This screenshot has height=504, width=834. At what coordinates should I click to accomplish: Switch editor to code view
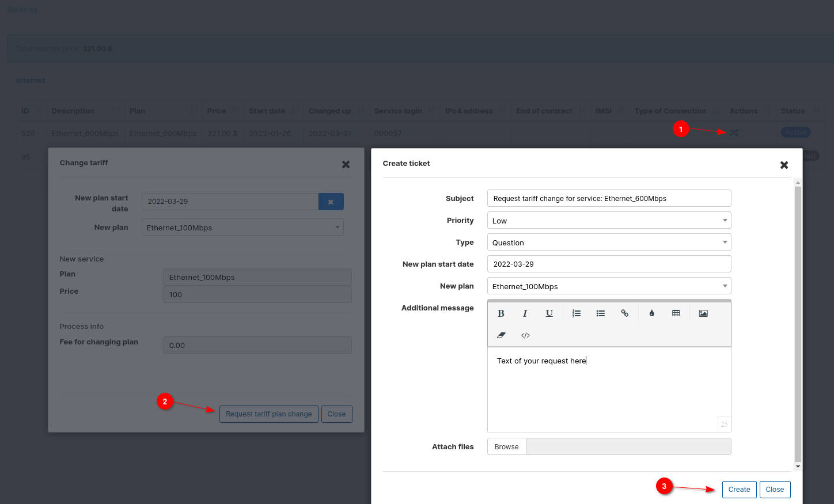[x=525, y=335]
